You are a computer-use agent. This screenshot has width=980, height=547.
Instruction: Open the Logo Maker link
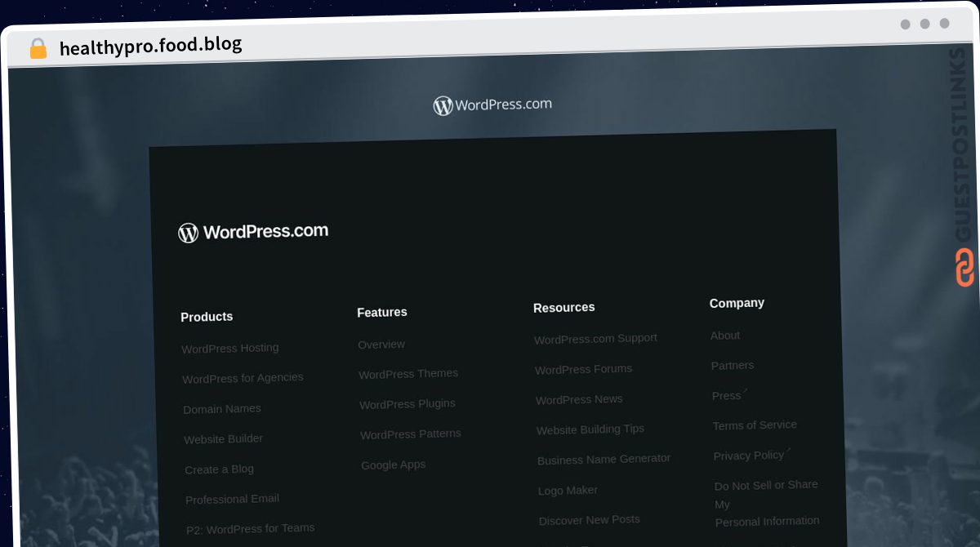pos(568,491)
